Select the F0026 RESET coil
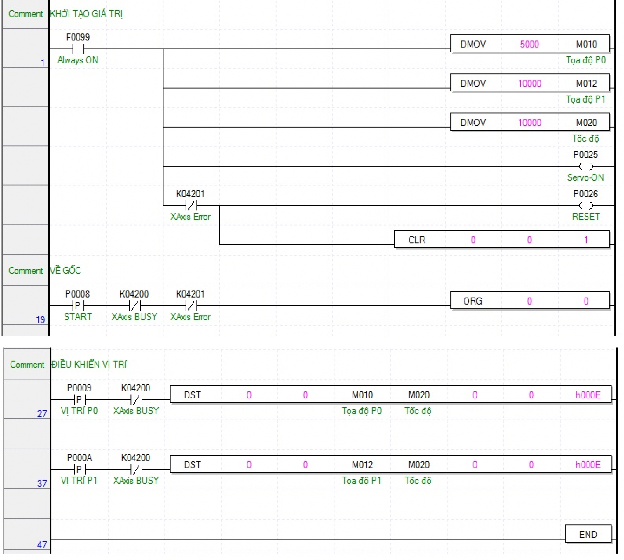The width and height of the screenshot is (624, 560). pos(585,204)
